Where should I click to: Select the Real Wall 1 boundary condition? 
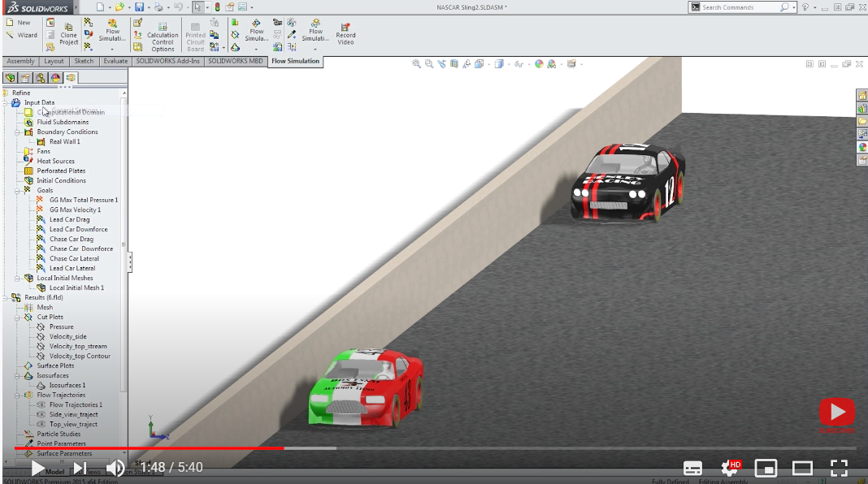[x=63, y=141]
